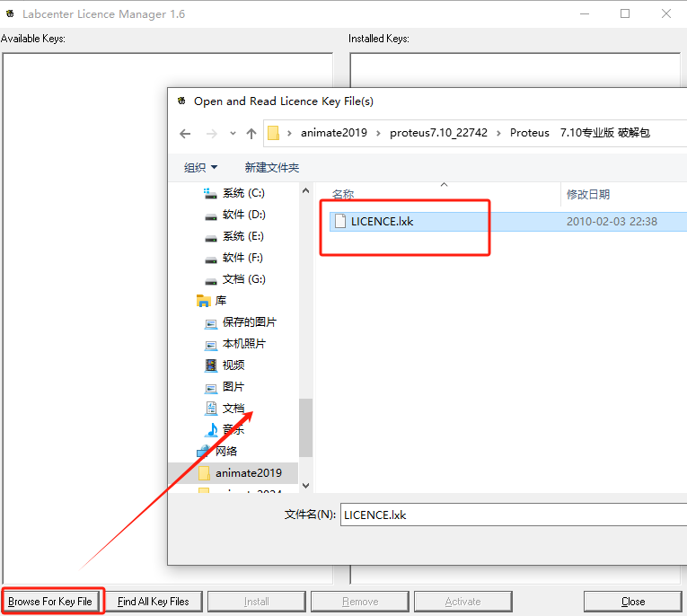Expand chevron after proteus7.10_22742 in breadcrumb

[x=498, y=133]
